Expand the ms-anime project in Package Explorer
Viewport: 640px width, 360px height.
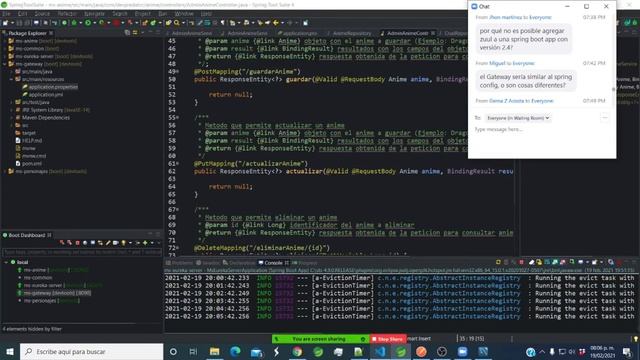click(4, 41)
